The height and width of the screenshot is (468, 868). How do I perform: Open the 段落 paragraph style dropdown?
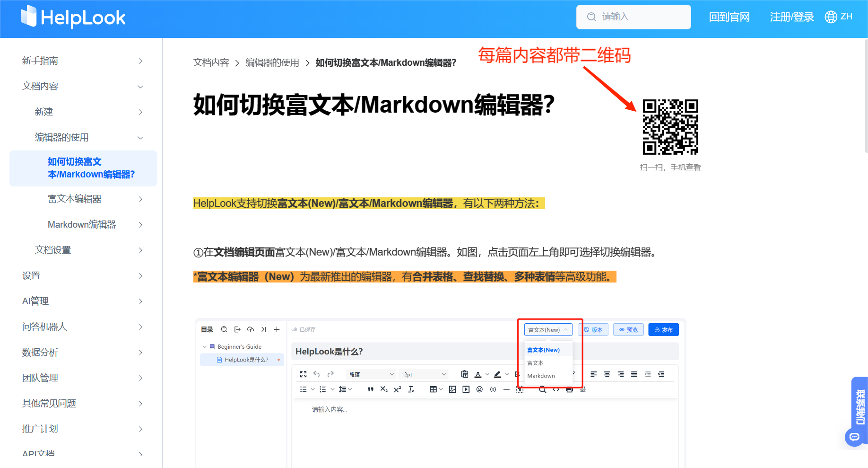(371, 374)
